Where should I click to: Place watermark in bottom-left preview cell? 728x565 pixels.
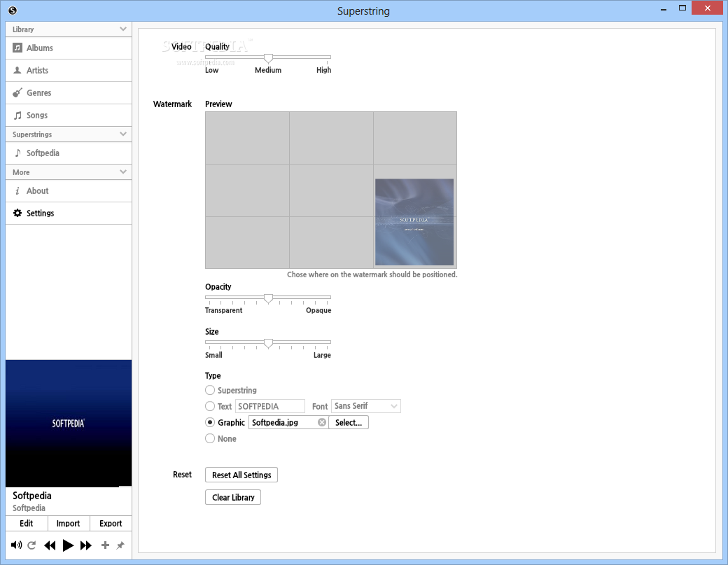(x=248, y=242)
